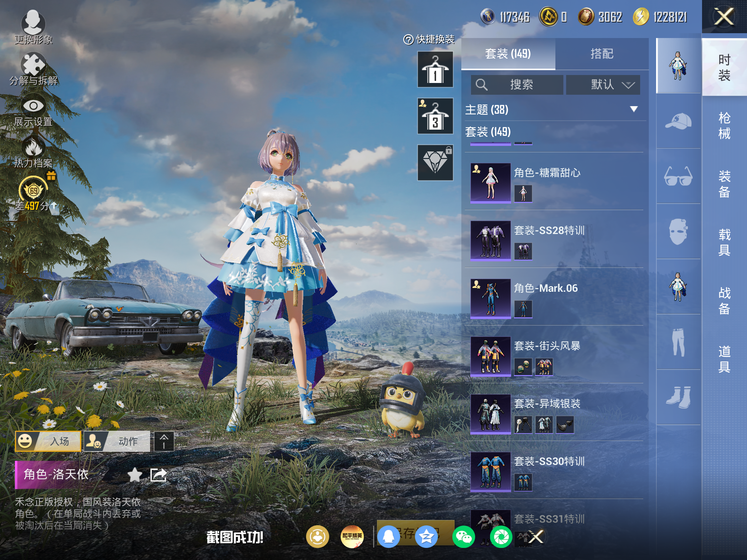The image size is (747, 560).
Task: Open 快捷换装 help question mark
Action: (x=408, y=40)
